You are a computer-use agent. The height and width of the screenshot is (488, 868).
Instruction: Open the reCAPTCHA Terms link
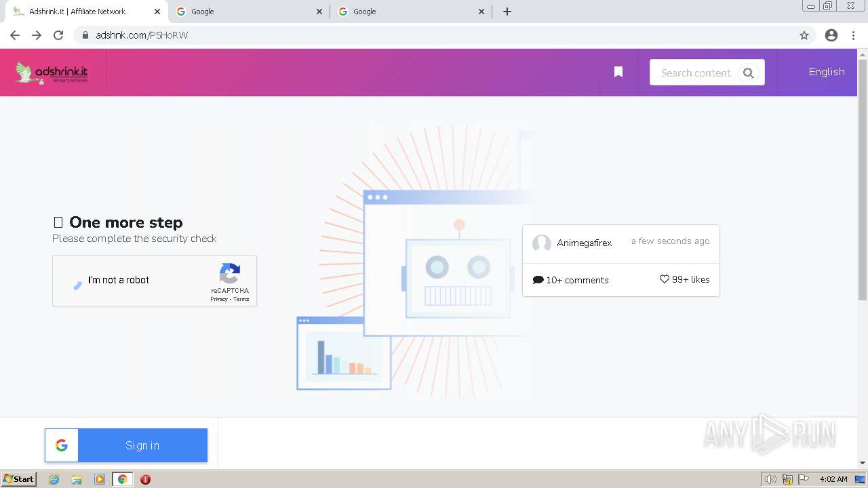pyautogui.click(x=241, y=299)
